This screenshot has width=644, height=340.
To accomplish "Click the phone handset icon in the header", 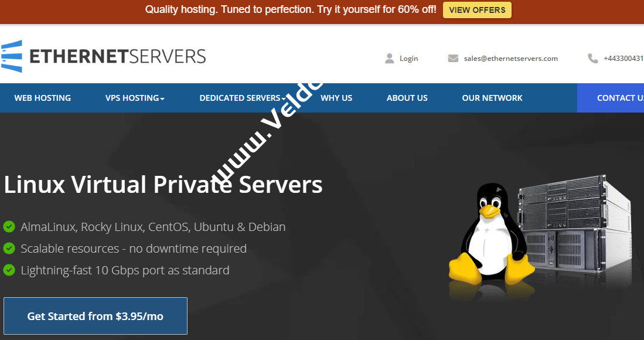I will 593,59.
